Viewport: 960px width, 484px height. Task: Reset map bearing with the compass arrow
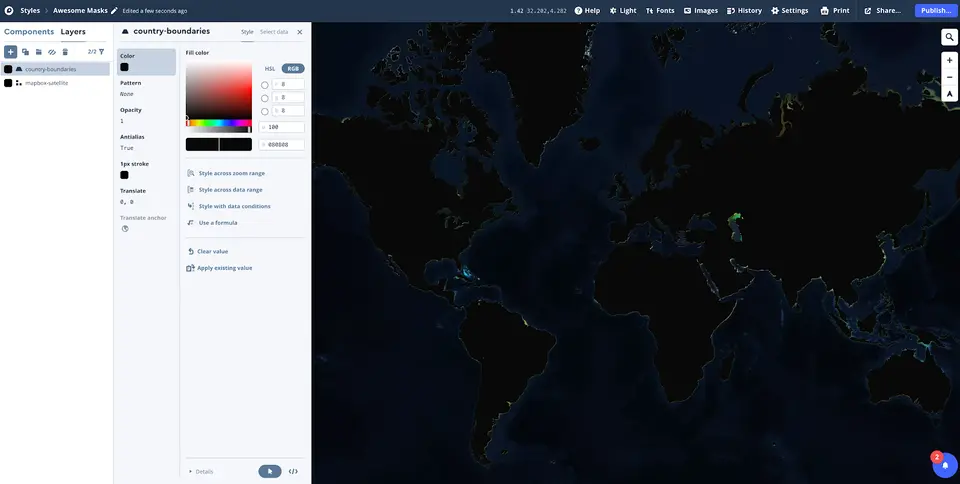(949, 93)
